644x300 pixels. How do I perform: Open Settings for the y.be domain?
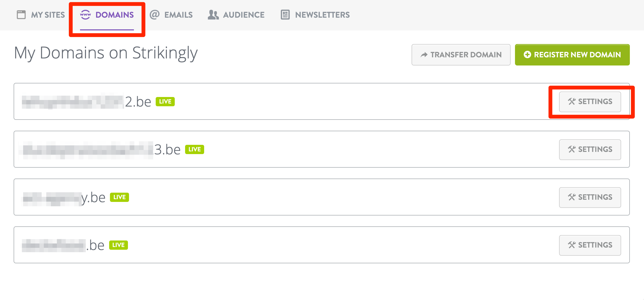click(590, 197)
